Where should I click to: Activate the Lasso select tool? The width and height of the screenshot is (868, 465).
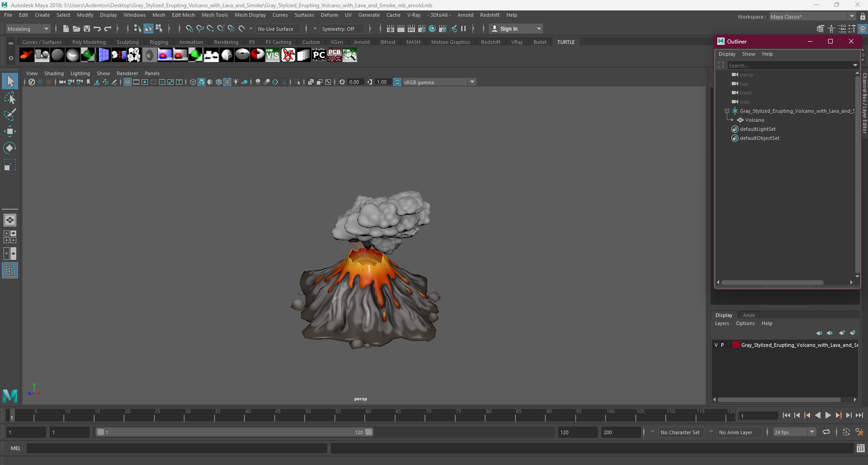point(10,98)
